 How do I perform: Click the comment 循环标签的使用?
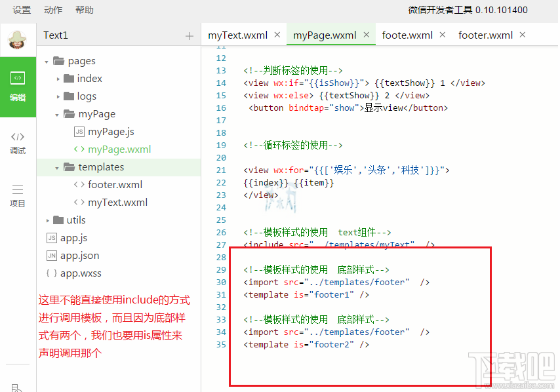pos(293,145)
